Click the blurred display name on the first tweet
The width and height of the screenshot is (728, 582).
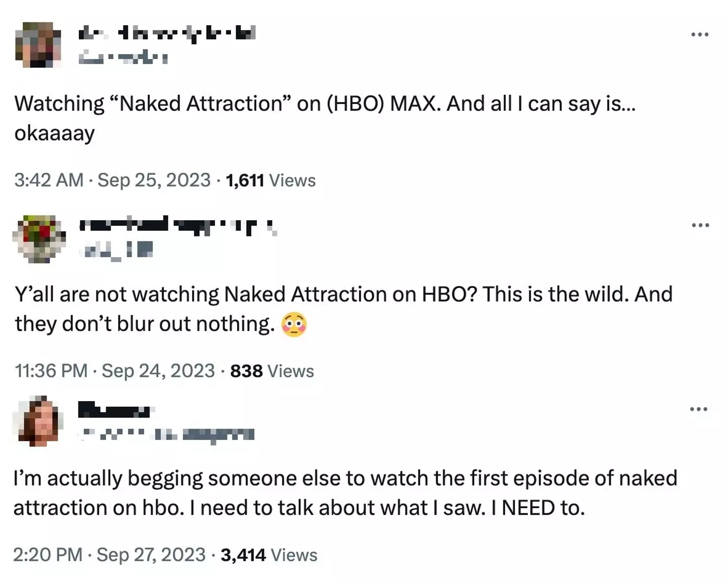167,34
